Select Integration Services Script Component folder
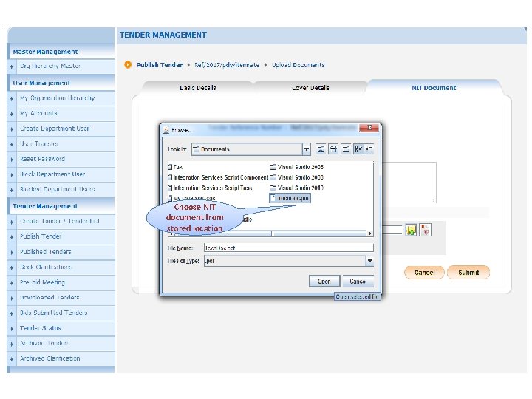Screen dimensions: 532x399 218,177
